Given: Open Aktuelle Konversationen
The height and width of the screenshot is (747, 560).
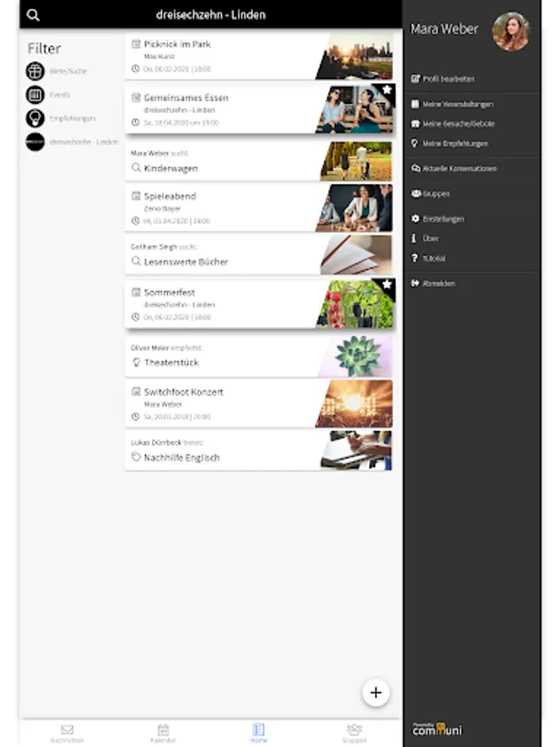Looking at the screenshot, I should [454, 168].
